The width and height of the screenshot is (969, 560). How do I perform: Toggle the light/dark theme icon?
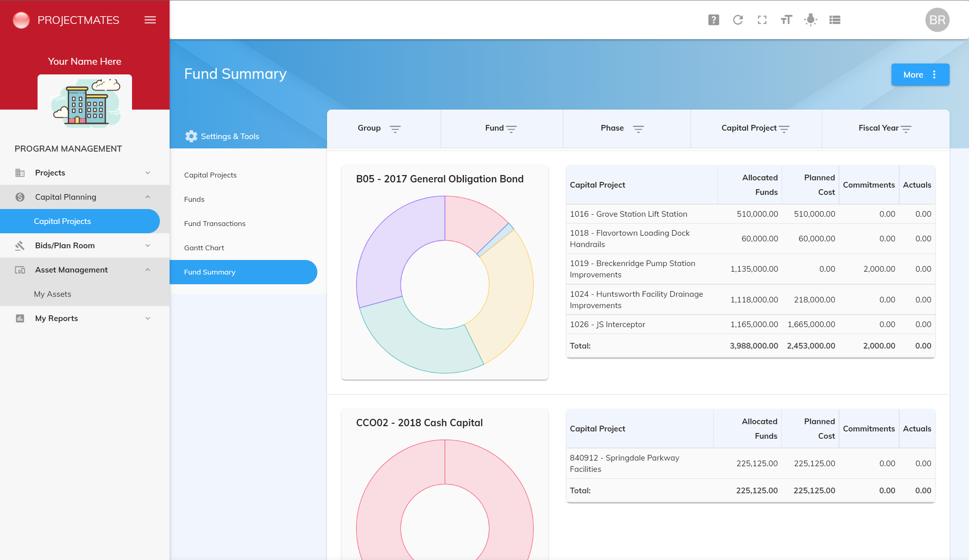point(810,20)
